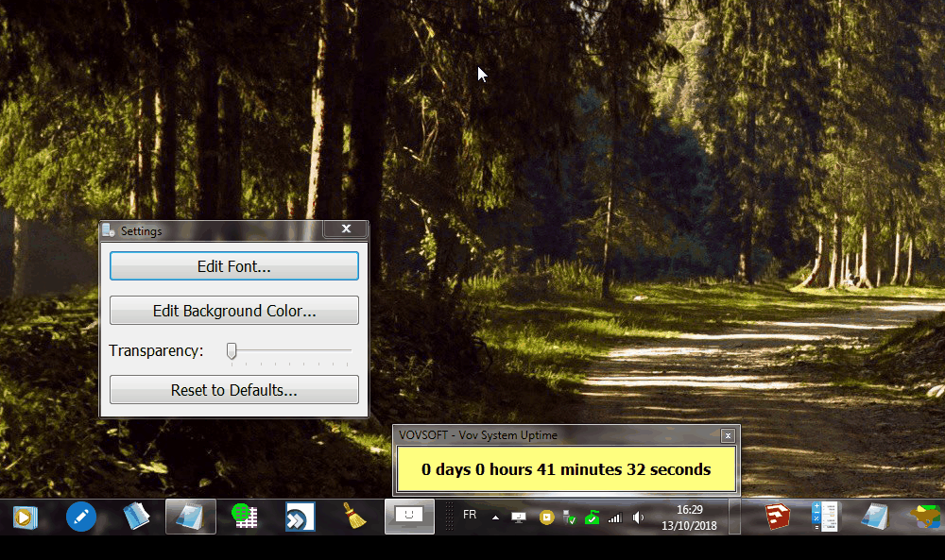Click the yellow round tray icon

546,518
